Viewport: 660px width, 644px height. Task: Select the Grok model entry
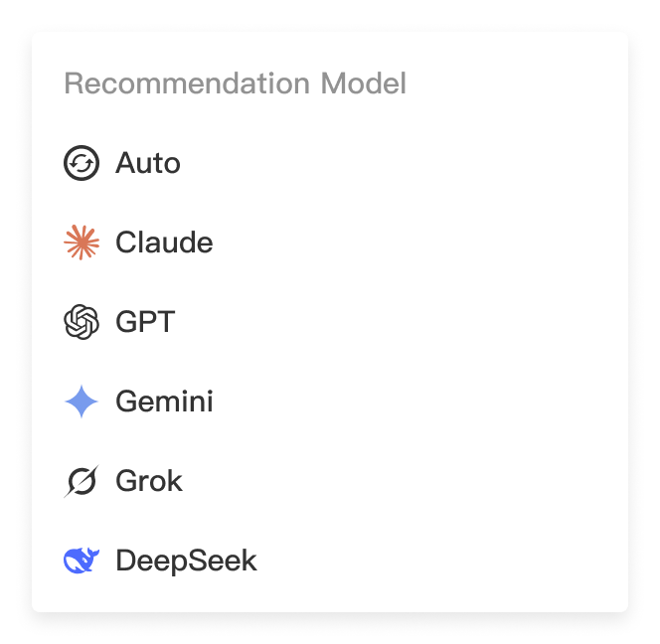pyautogui.click(x=149, y=481)
